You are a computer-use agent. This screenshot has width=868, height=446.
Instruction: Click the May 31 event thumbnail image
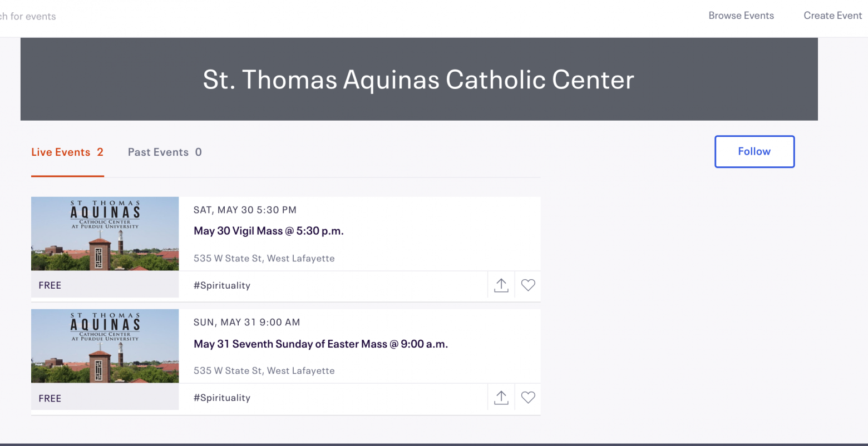[x=105, y=346]
